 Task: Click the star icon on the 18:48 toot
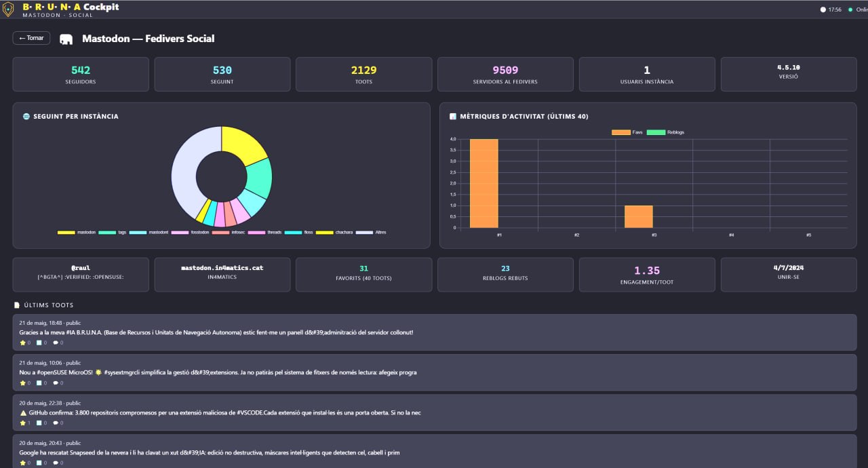coord(22,343)
